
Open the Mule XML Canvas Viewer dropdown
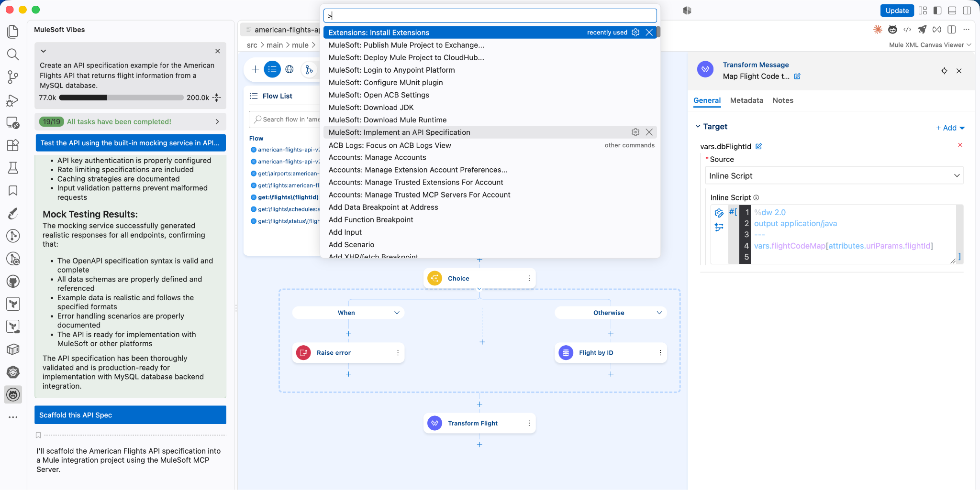[x=930, y=45]
